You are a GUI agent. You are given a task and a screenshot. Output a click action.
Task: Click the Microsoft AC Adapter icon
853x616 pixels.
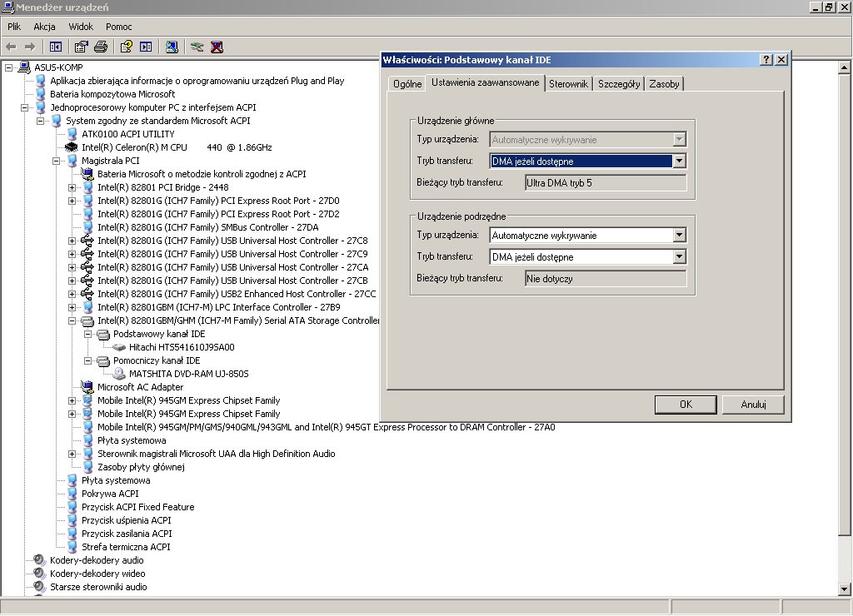[87, 387]
